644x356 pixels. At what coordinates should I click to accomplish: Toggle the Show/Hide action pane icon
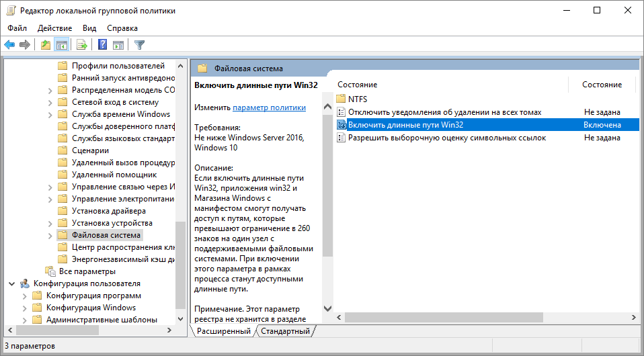[118, 45]
